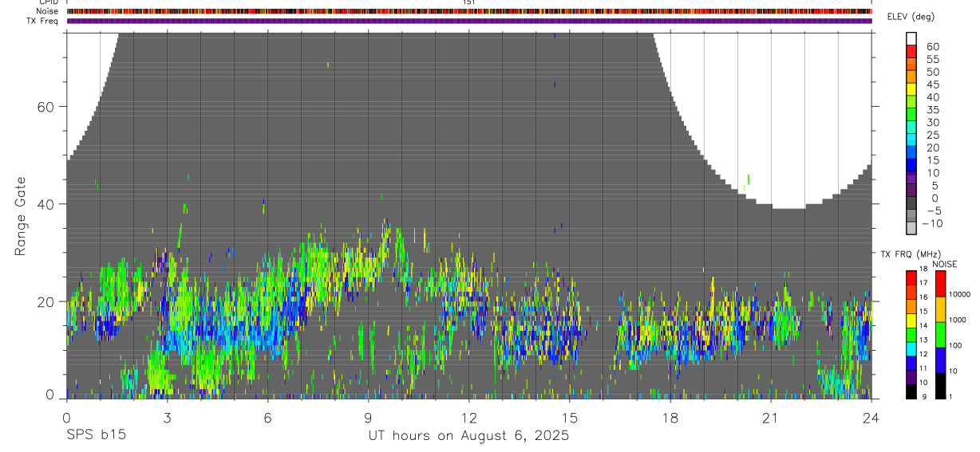The width and height of the screenshot is (980, 452).
Task: Click the '3' hour tick label on x-axis
Action: (x=167, y=418)
